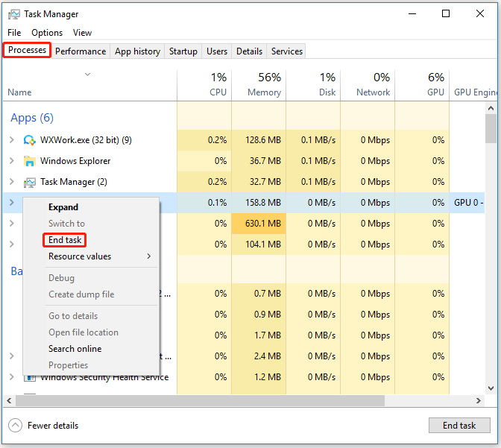Click the GPU 0 - engine cell
This screenshot has width=501, height=448.
pos(469,203)
